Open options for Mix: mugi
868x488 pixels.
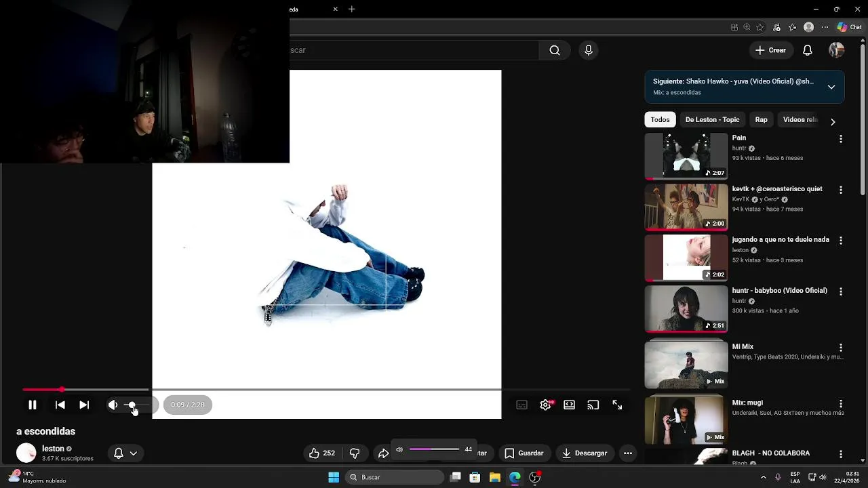841,404
